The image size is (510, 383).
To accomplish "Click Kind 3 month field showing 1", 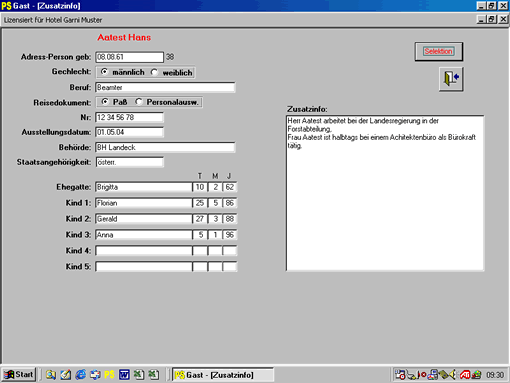I will 215,235.
